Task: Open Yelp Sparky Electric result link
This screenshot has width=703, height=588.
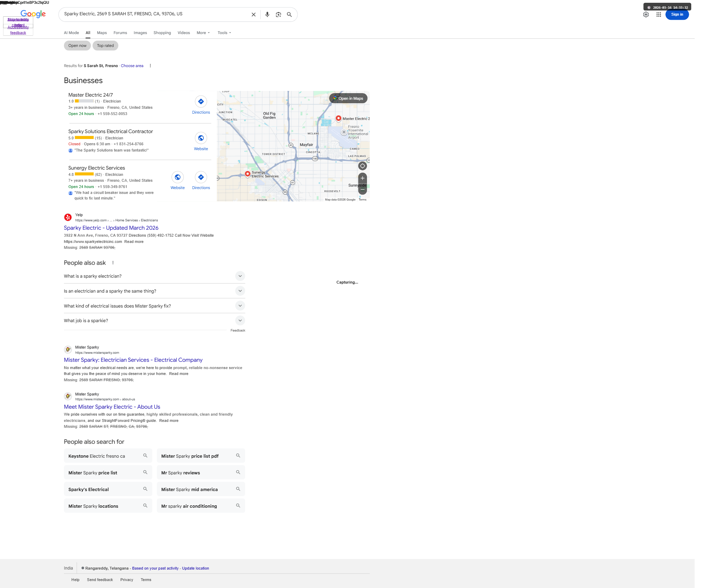Action: tap(111, 228)
